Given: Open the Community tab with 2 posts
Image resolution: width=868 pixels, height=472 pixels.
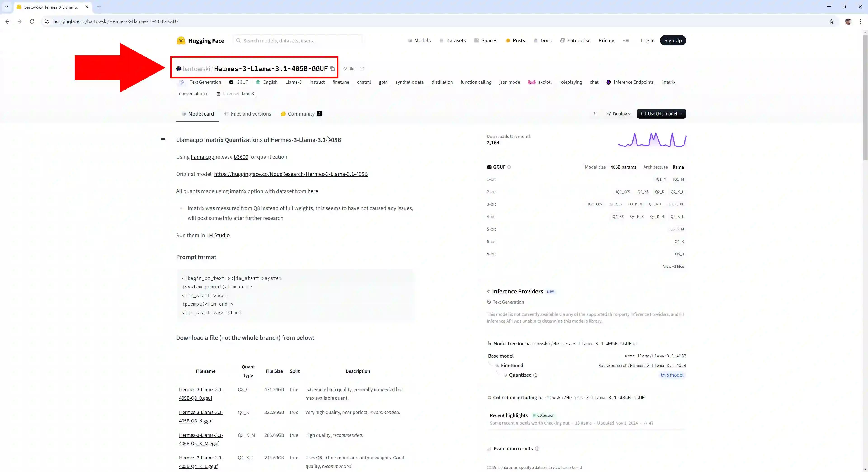Looking at the screenshot, I should [302, 113].
